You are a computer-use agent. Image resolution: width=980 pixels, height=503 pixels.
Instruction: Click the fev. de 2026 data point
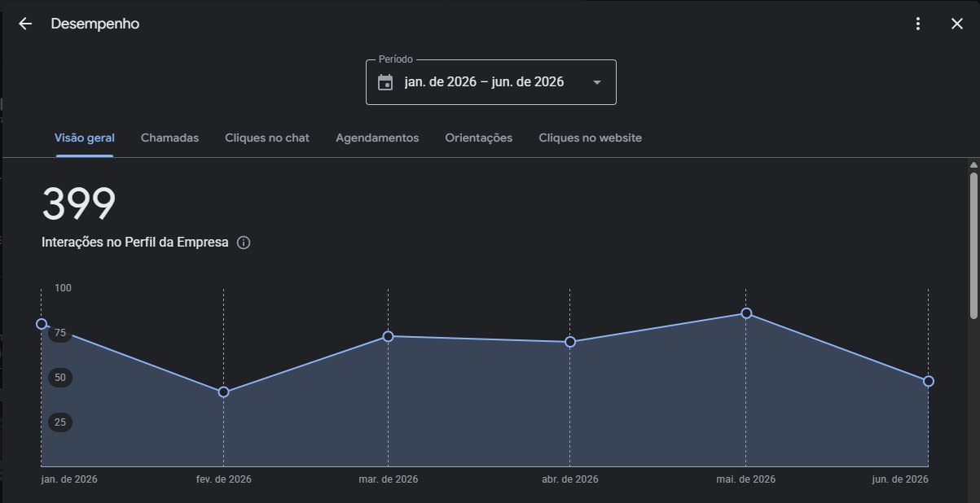coord(224,392)
